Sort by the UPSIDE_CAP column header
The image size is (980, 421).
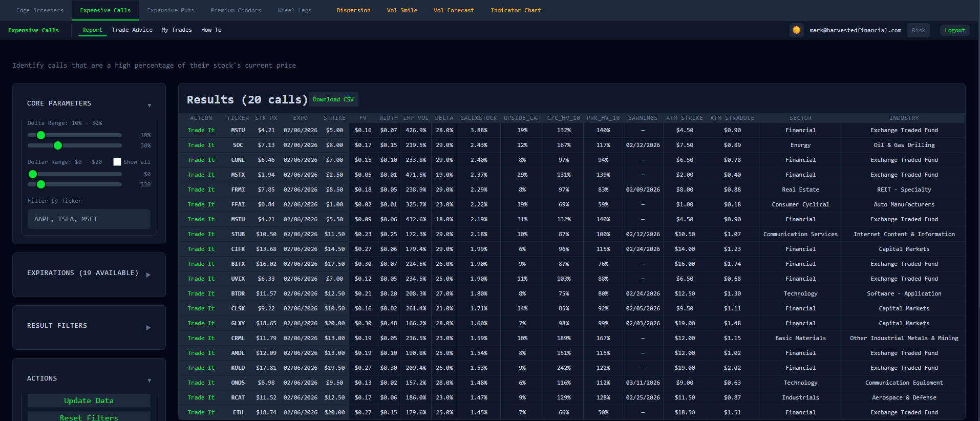tap(522, 118)
